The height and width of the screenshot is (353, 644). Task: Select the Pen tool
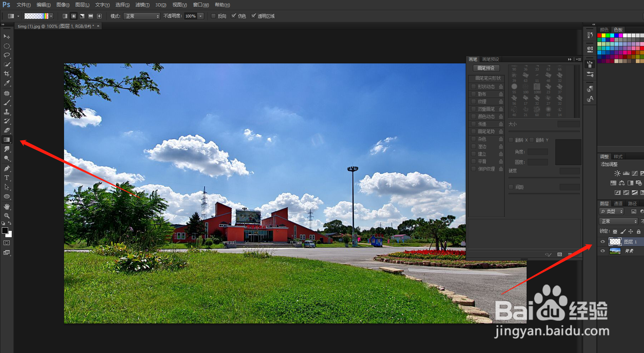pos(7,168)
